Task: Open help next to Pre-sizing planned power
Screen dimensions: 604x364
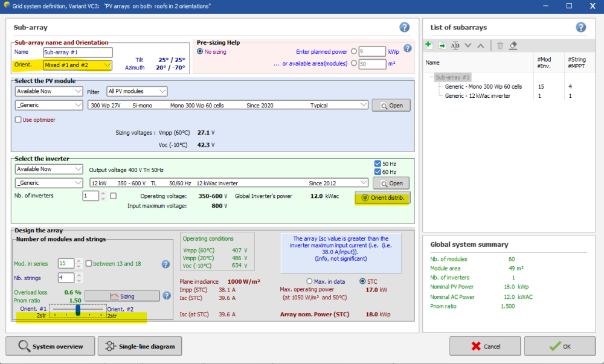Action: pyautogui.click(x=408, y=48)
